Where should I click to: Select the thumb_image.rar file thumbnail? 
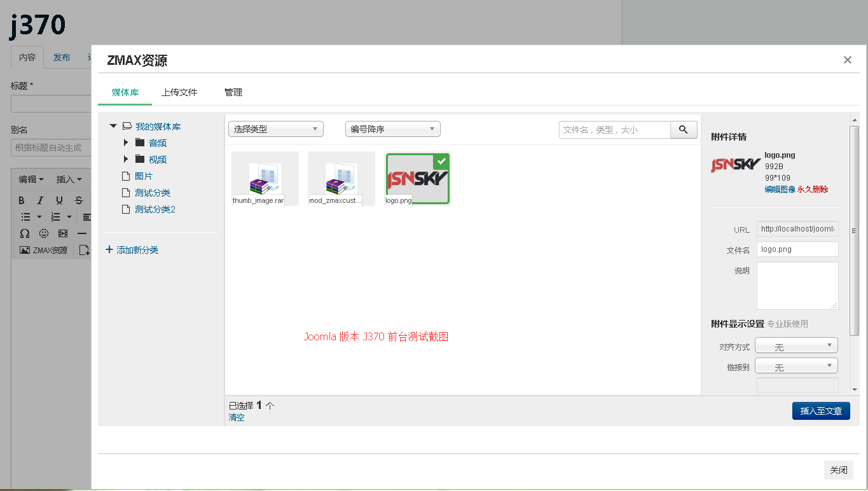(265, 179)
